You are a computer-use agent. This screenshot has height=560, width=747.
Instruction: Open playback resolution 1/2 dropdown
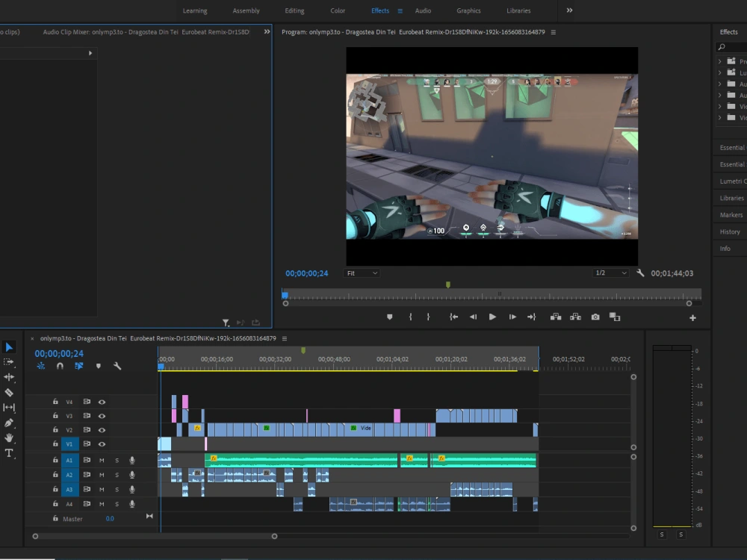[611, 273]
